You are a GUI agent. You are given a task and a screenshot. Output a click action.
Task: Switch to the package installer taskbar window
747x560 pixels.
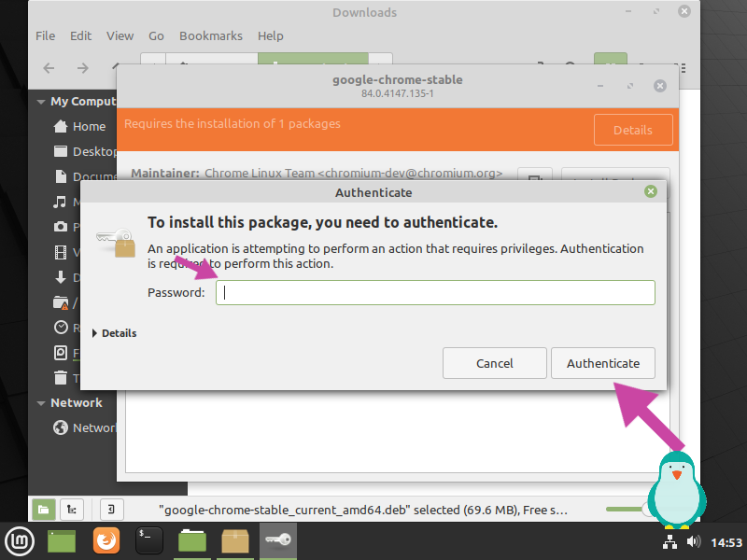click(x=235, y=541)
